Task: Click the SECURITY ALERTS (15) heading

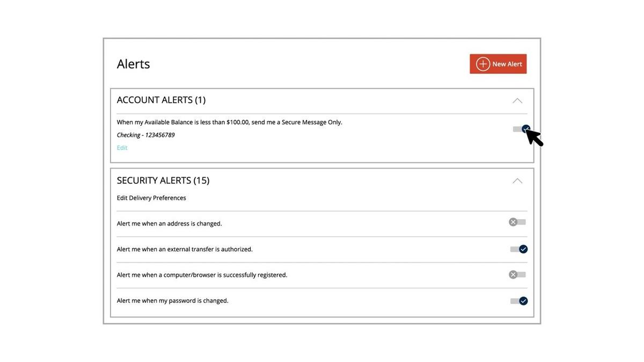Action: [x=163, y=180]
